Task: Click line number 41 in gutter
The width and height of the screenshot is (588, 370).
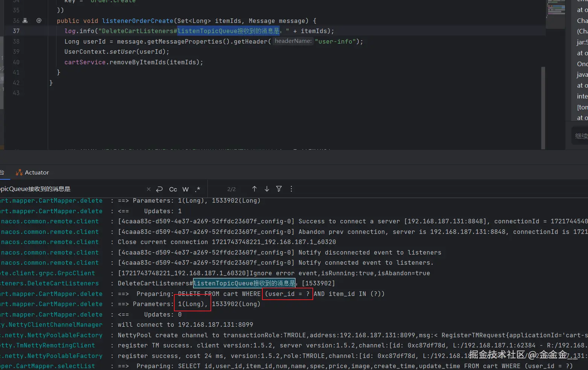Action: point(16,72)
